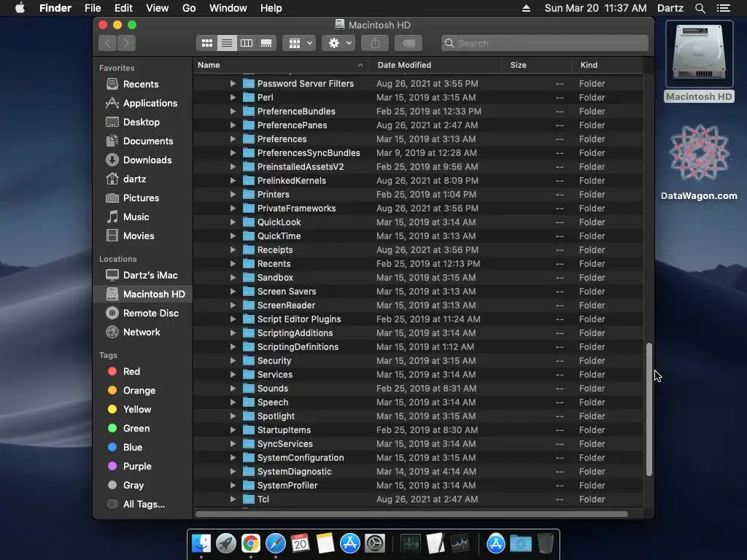Expand the Preferences folder disclosure triangle

[233, 139]
